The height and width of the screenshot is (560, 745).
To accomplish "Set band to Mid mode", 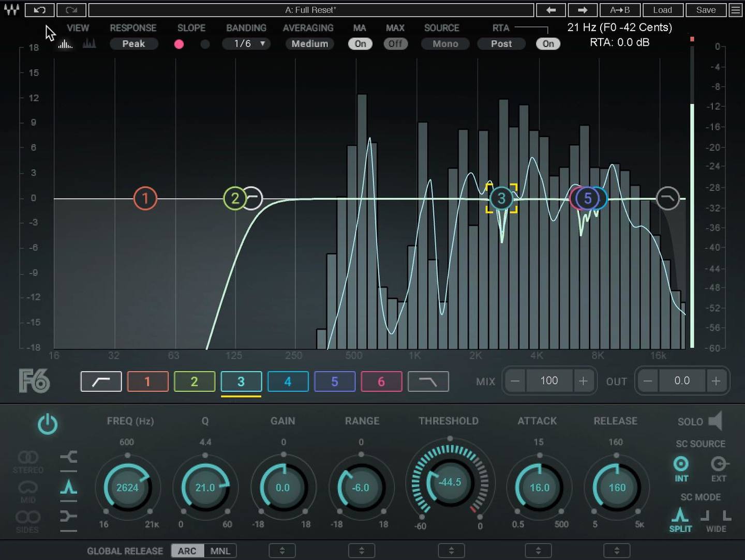I will (x=28, y=492).
